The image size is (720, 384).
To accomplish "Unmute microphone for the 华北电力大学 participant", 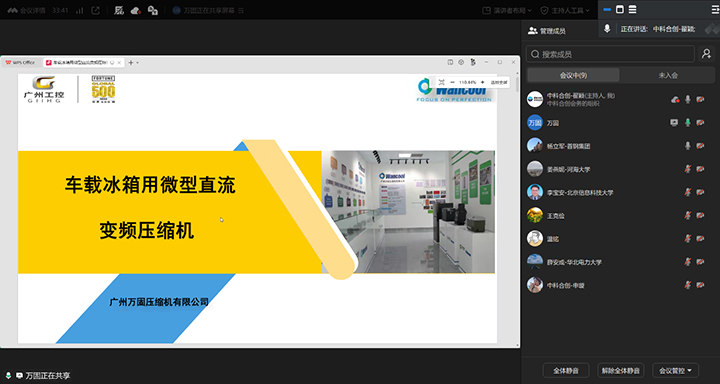I will (688, 262).
